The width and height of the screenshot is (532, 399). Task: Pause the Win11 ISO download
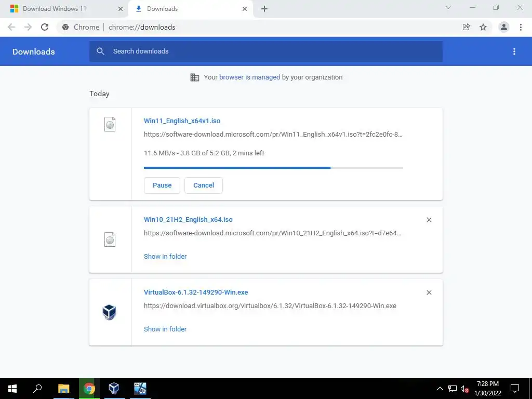tap(162, 185)
